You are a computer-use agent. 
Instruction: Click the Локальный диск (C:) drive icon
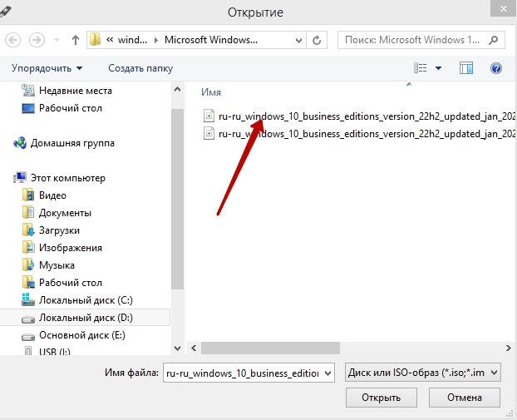28,299
